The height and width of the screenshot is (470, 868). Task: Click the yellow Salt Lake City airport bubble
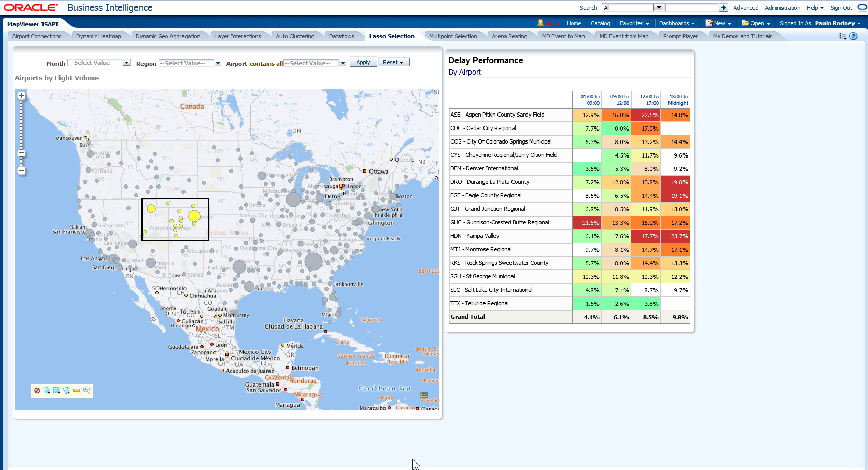(x=151, y=209)
